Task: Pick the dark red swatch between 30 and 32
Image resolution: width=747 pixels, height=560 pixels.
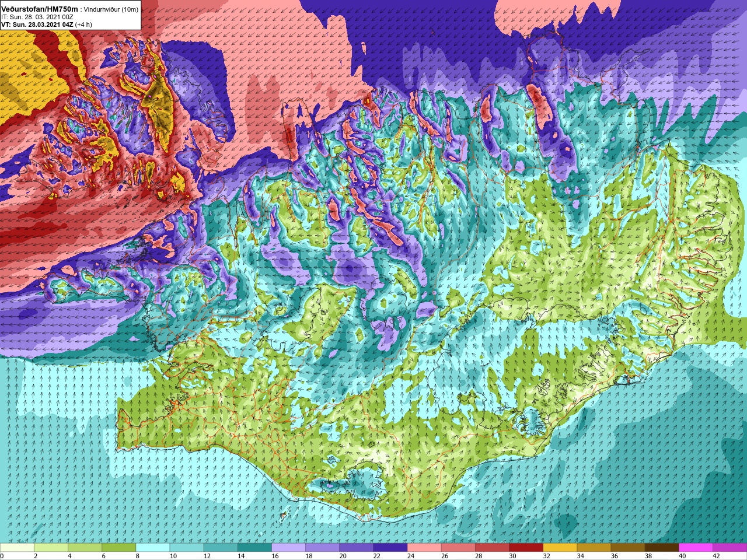Action: 526,548
